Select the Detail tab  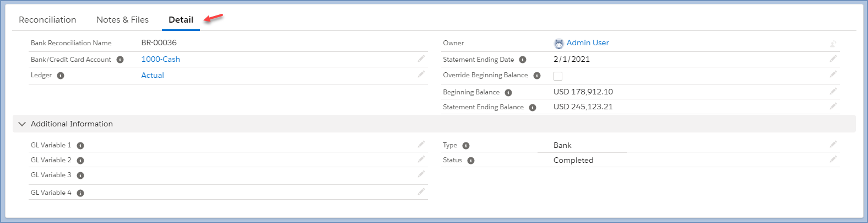[x=181, y=20]
